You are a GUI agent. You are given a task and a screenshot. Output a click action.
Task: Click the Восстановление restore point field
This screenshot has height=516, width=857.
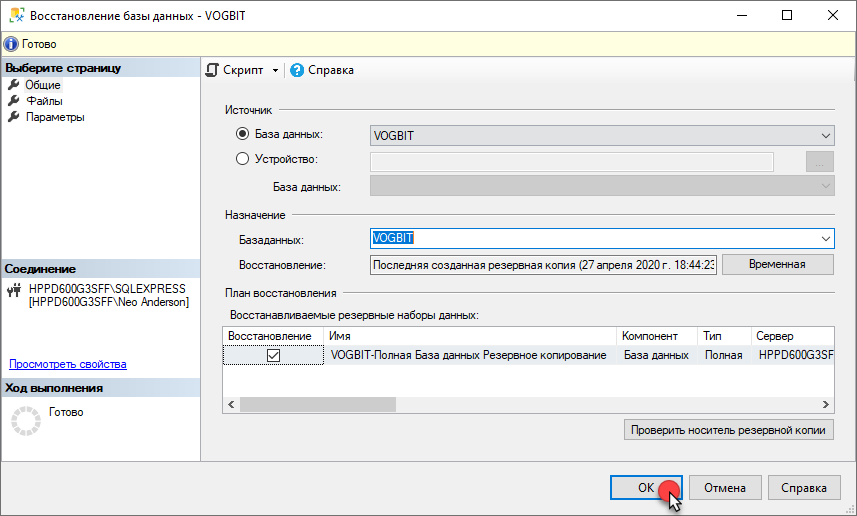pyautogui.click(x=543, y=265)
